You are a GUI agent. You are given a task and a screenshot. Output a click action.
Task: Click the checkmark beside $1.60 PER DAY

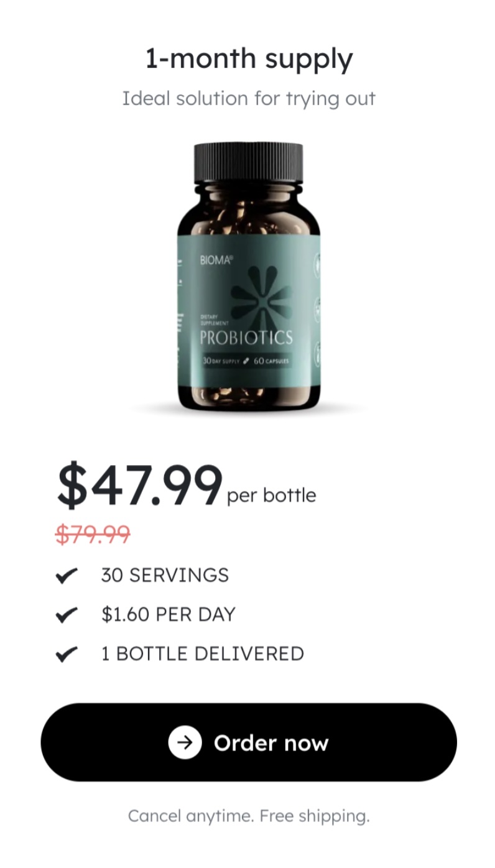point(67,615)
